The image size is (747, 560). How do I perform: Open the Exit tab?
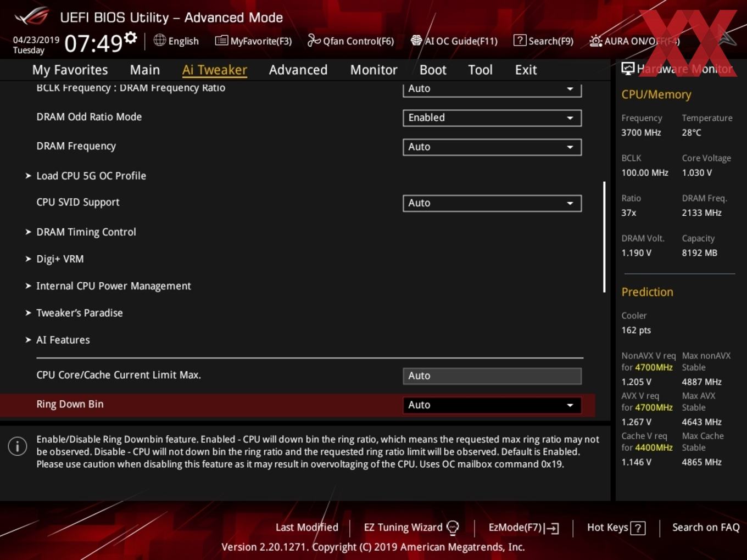pos(526,70)
